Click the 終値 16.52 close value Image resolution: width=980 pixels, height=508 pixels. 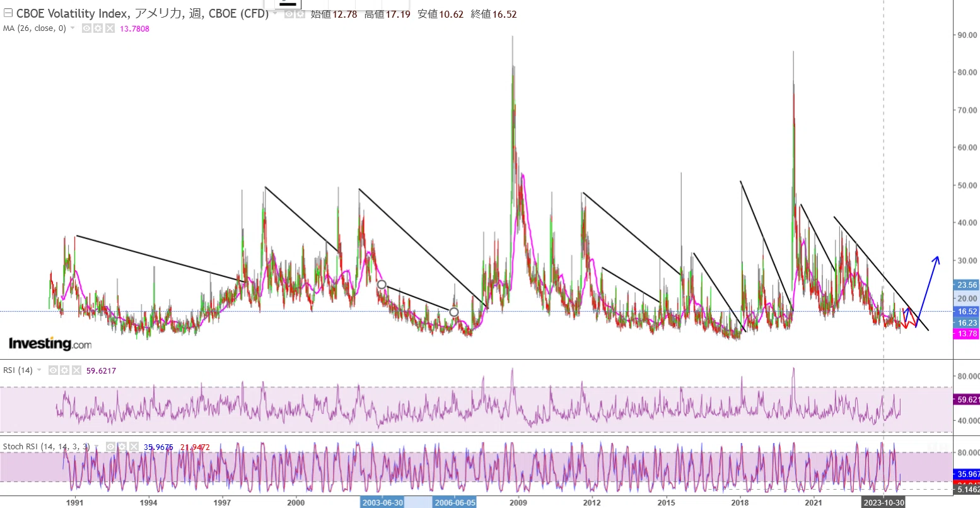494,14
